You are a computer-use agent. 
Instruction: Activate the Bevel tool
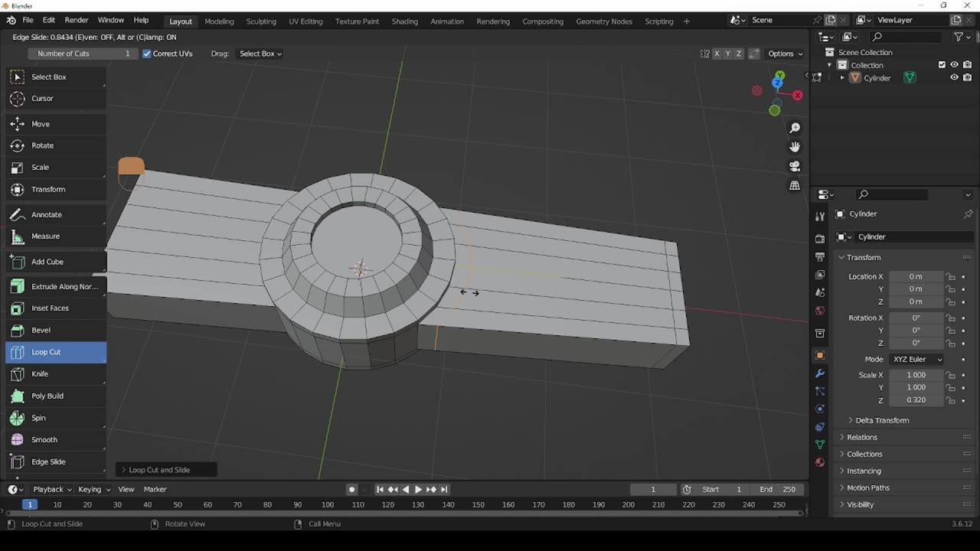[56, 331]
